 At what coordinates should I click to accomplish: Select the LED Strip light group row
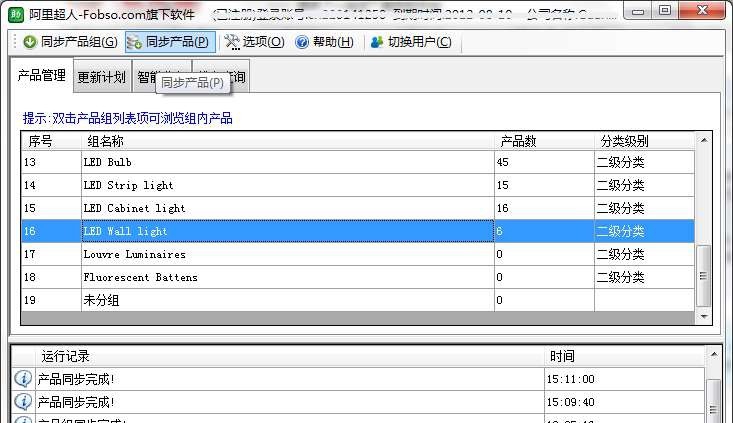(x=358, y=185)
